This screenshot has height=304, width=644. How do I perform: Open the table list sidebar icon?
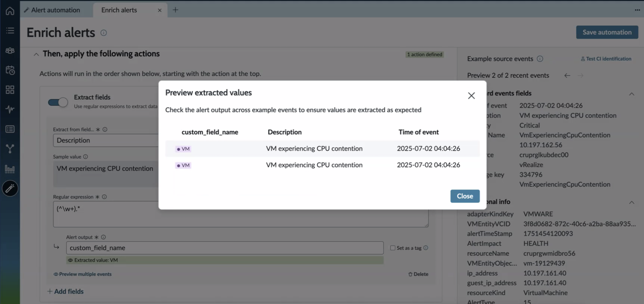point(10,129)
